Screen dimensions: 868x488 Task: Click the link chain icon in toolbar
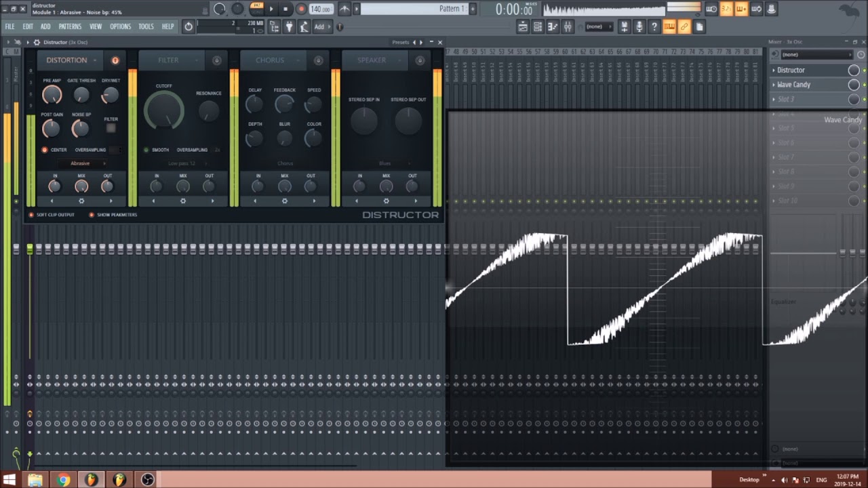tap(684, 26)
